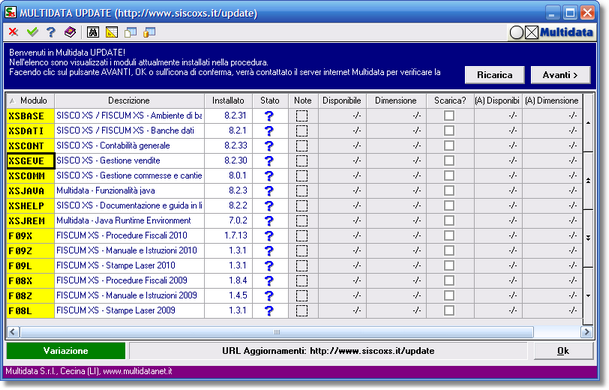Open the Note box for XSJAVA
The height and width of the screenshot is (390, 609).
(302, 191)
